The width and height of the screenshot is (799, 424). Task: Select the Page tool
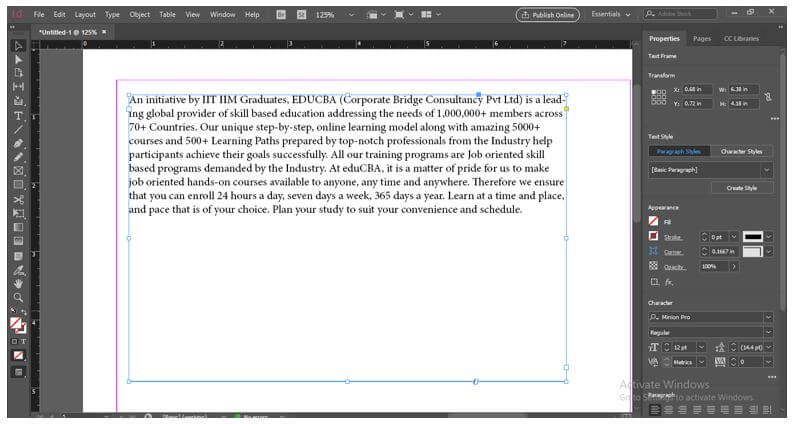click(x=18, y=73)
